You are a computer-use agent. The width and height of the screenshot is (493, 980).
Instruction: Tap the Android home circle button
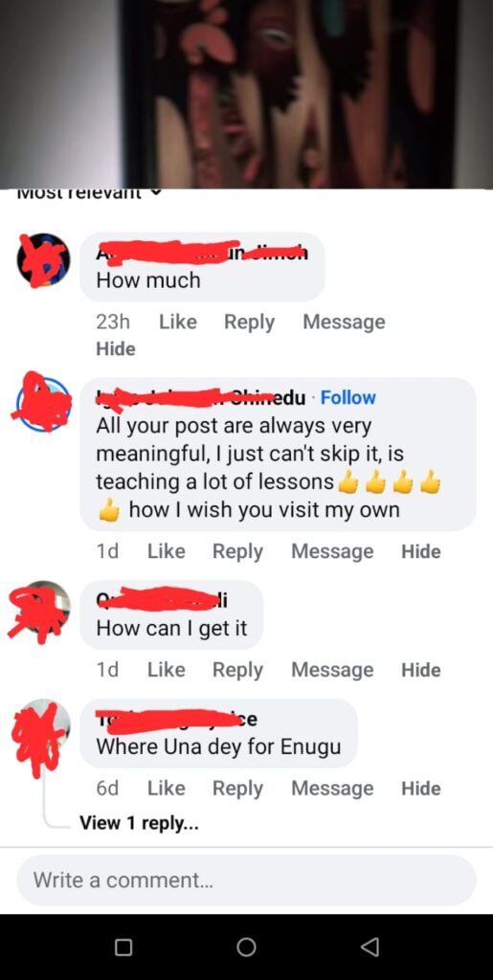(x=246, y=947)
